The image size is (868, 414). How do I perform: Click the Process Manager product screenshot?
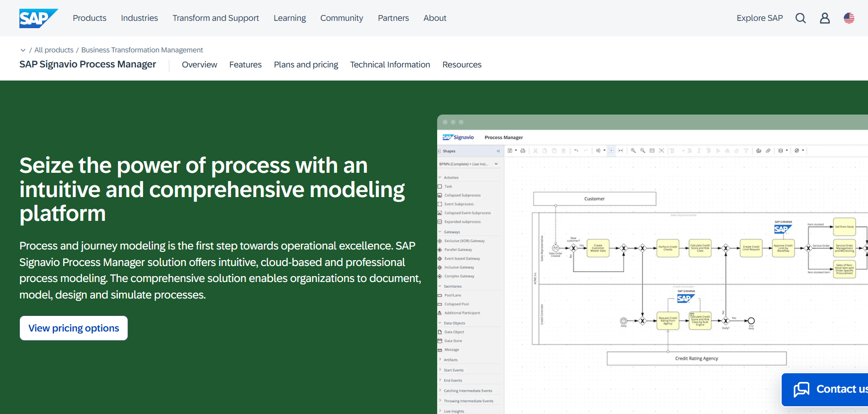pyautogui.click(x=653, y=265)
